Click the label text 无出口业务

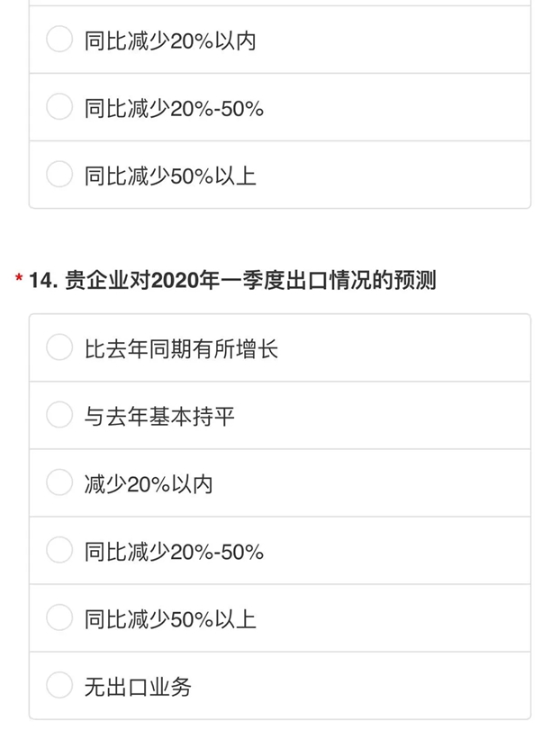pyautogui.click(x=138, y=687)
